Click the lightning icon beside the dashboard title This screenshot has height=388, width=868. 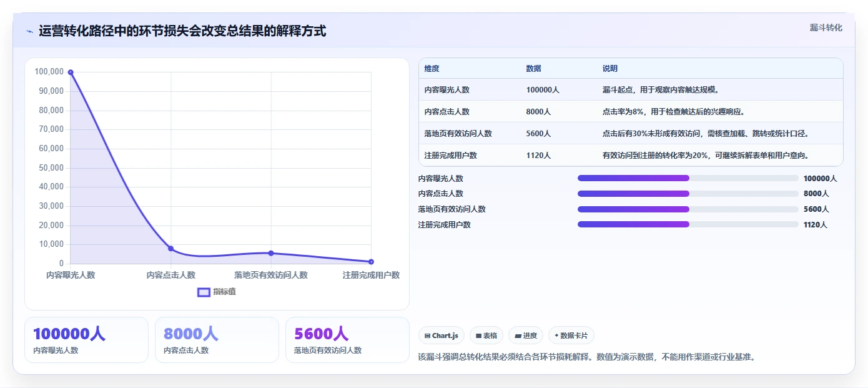(29, 31)
